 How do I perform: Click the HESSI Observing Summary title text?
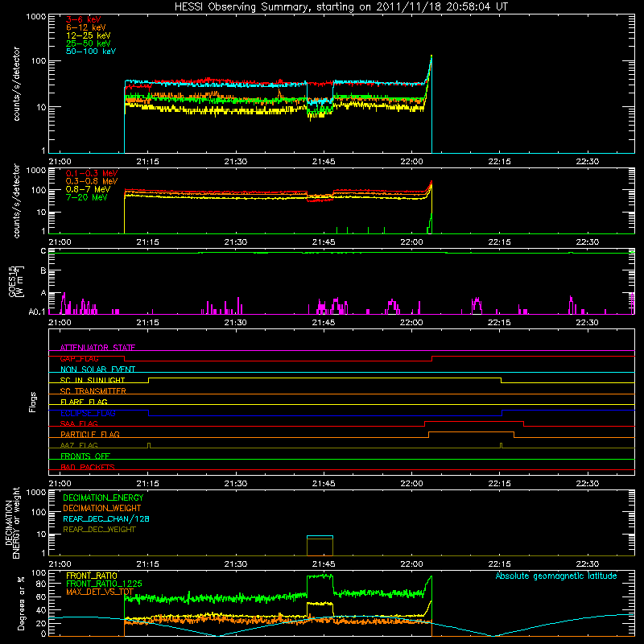click(x=341, y=7)
